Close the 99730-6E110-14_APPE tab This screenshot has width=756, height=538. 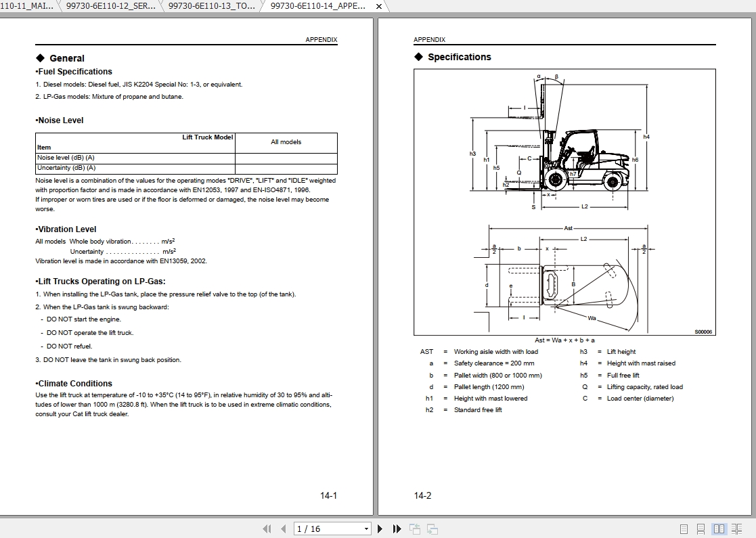pos(378,5)
